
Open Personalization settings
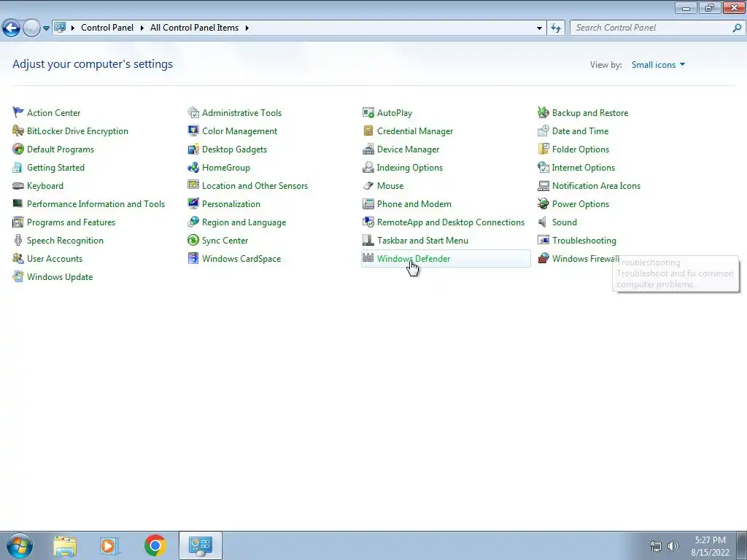[231, 204]
